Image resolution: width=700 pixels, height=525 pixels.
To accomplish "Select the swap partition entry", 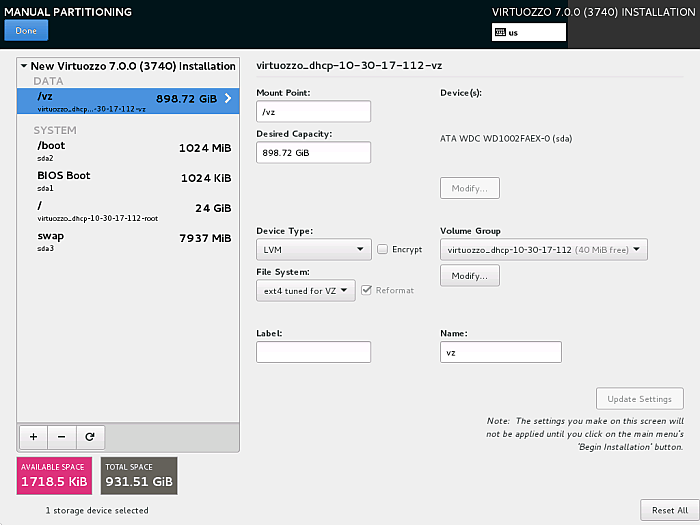I will (x=128, y=240).
